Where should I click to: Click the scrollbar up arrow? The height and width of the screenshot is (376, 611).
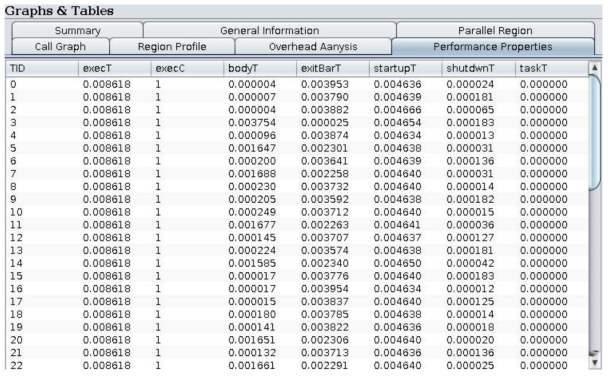point(595,68)
